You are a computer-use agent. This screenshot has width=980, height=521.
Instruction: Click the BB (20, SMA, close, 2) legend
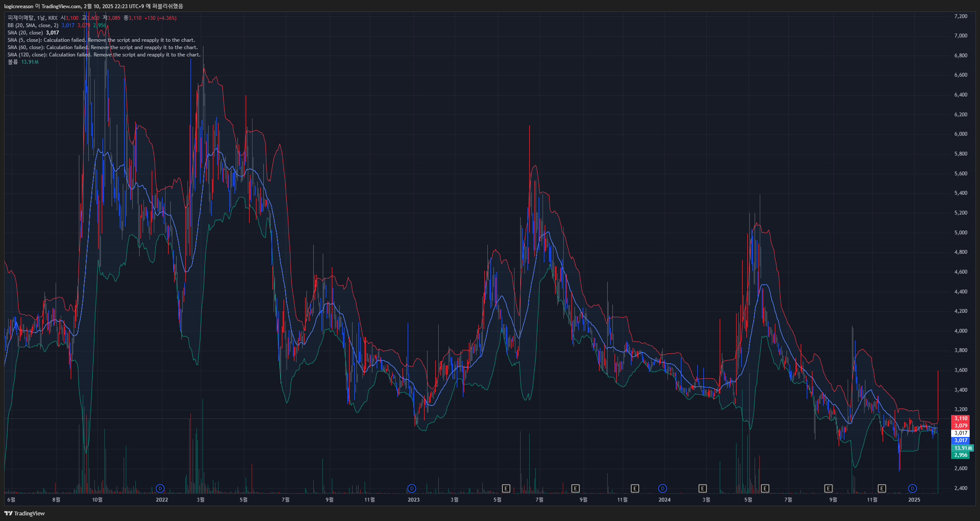click(x=33, y=25)
